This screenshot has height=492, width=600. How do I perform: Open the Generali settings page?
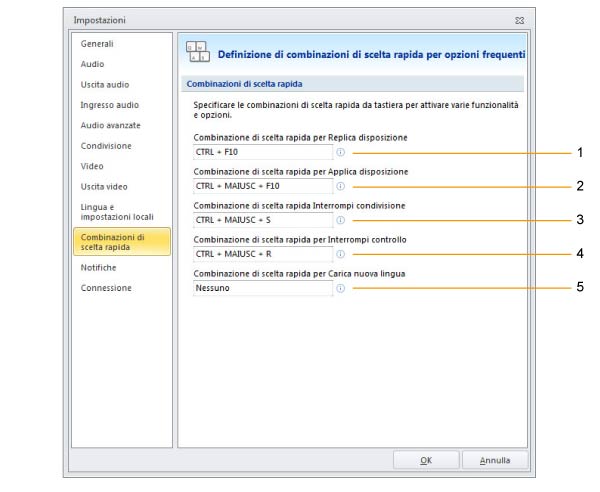pyautogui.click(x=97, y=44)
